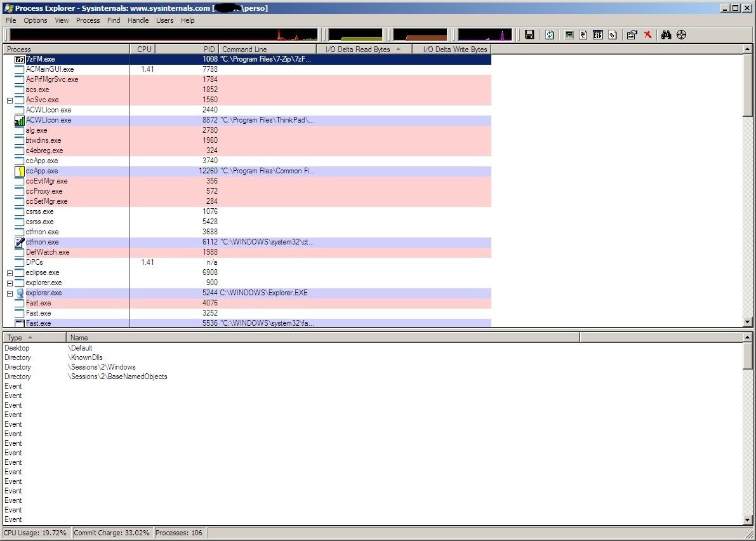Select the ACMainGUI.exe process row
756x541 pixels.
click(x=248, y=69)
